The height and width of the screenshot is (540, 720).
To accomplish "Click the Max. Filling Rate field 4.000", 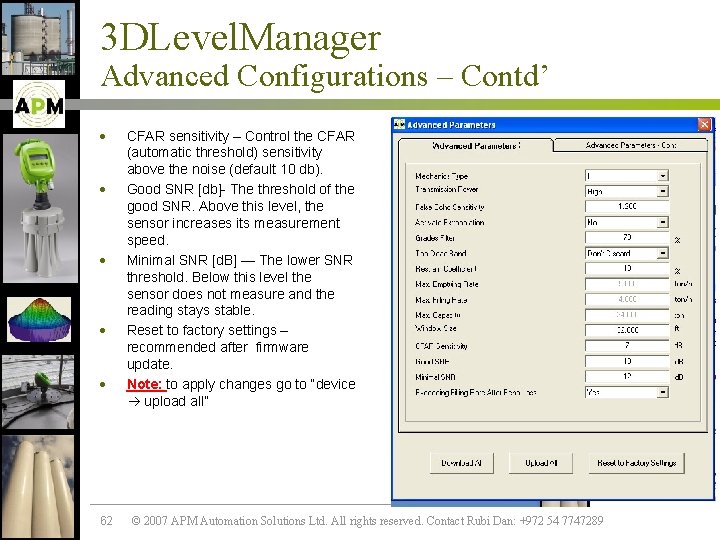I will coord(627,299).
